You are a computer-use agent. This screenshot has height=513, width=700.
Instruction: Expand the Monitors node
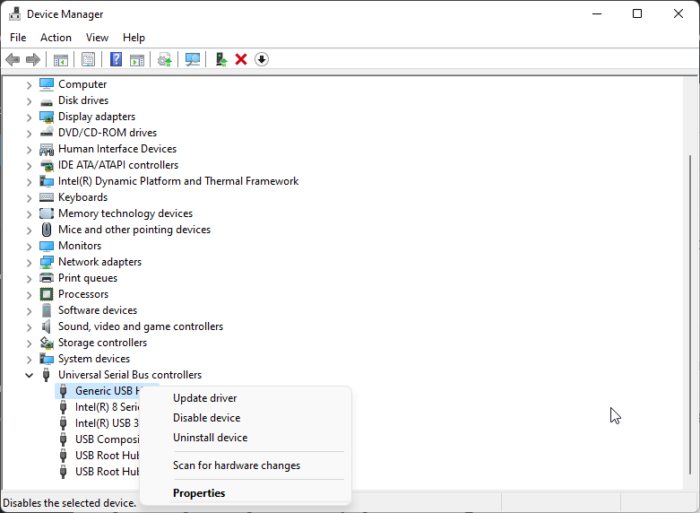[29, 246]
